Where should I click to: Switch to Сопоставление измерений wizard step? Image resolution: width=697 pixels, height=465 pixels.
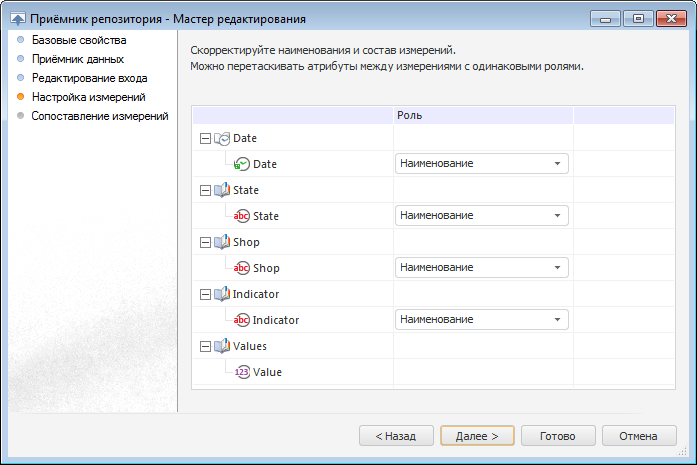tap(100, 116)
